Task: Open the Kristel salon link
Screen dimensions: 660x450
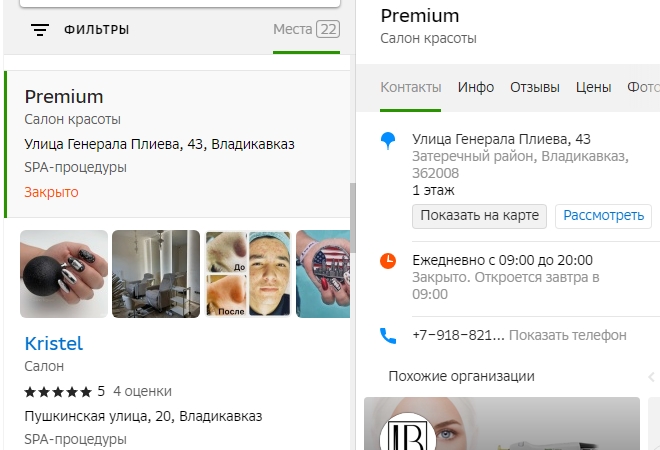Action: (54, 343)
